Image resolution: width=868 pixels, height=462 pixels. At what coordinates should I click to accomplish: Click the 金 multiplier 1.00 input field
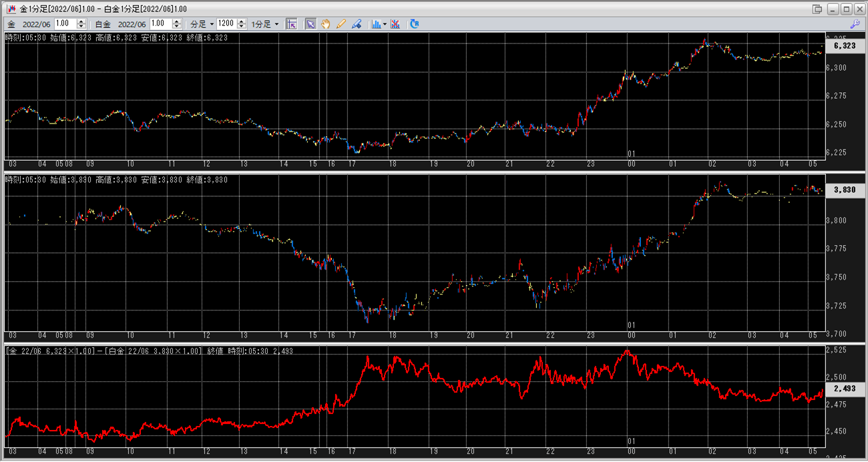point(65,24)
